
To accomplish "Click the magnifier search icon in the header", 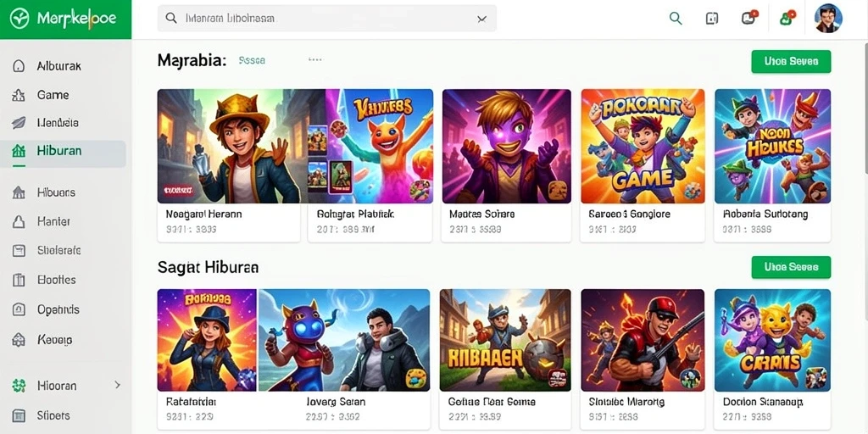I will 676,19.
